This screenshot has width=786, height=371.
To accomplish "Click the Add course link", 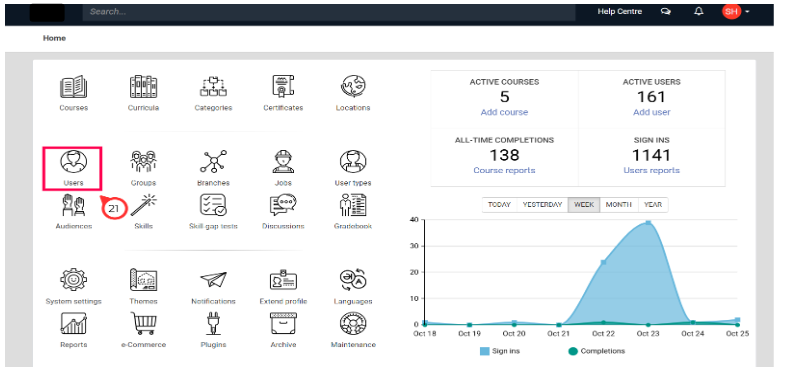I will (504, 112).
